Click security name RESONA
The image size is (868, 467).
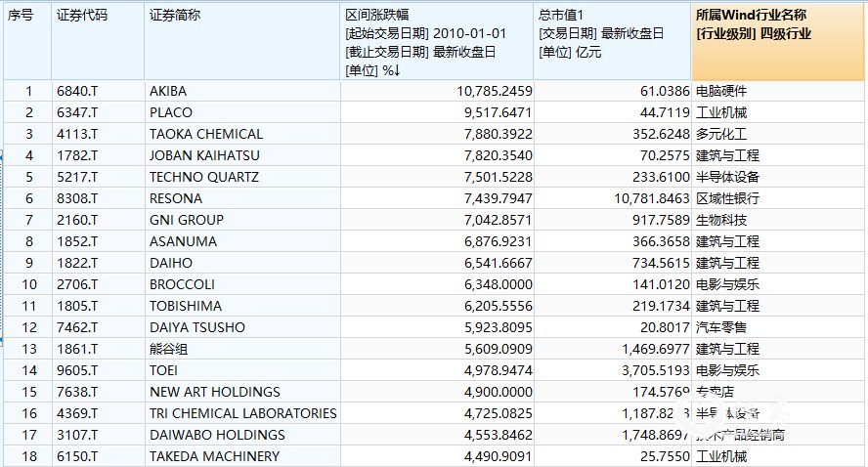[176, 199]
